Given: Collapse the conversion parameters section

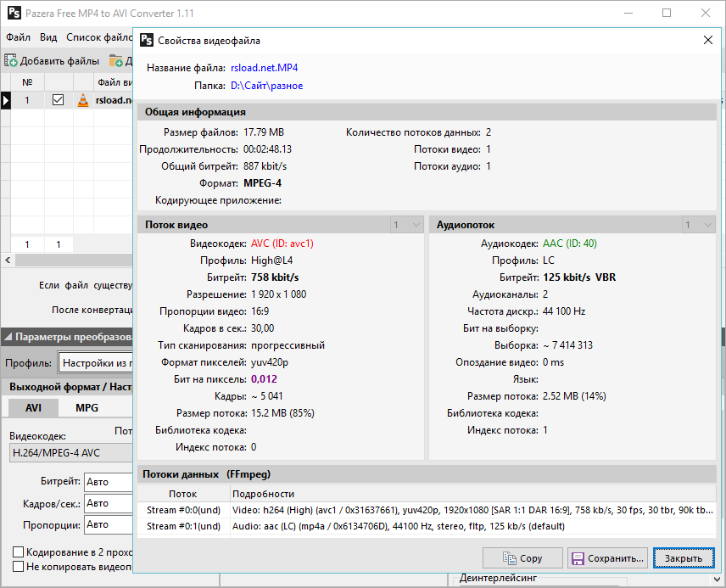Looking at the screenshot, I should pyautogui.click(x=8, y=337).
